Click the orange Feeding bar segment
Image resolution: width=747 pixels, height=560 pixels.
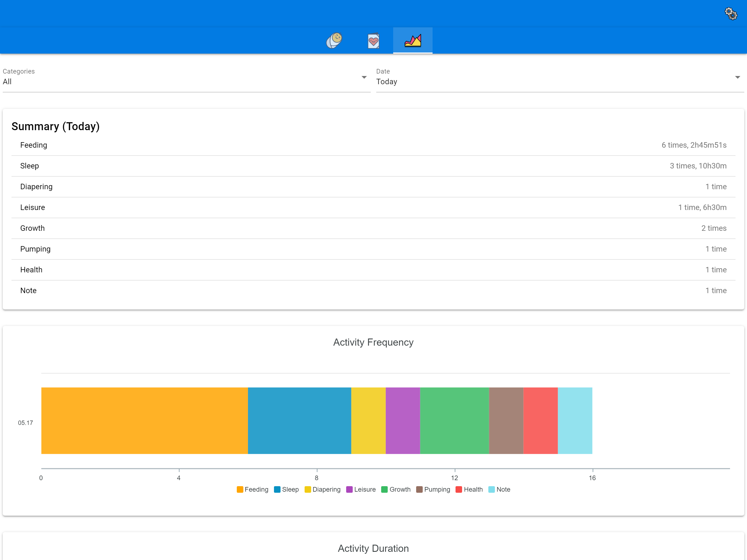point(145,421)
